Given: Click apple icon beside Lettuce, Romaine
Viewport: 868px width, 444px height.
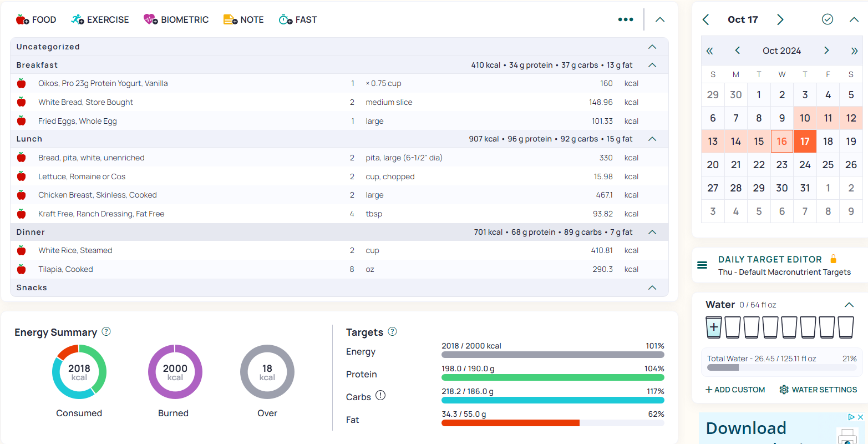Looking at the screenshot, I should [22, 176].
